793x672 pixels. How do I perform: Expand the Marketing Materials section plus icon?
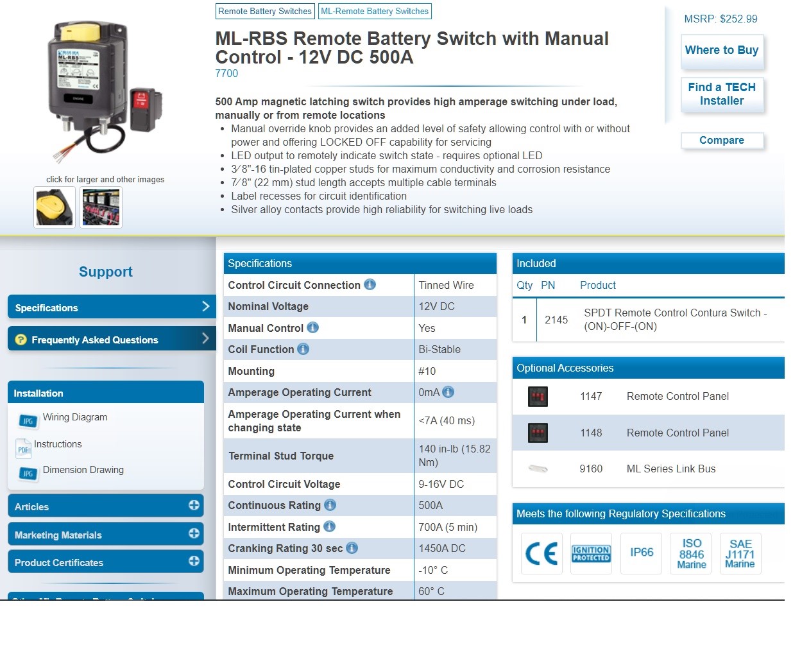click(194, 533)
